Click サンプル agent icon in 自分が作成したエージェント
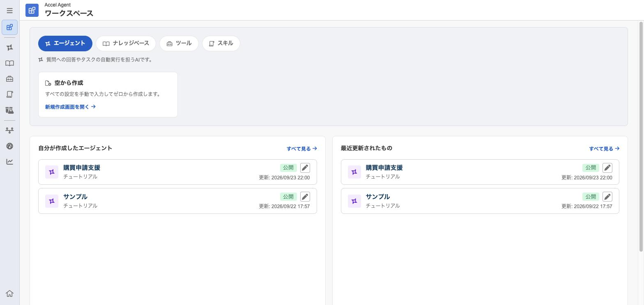Image resolution: width=644 pixels, height=305 pixels. pyautogui.click(x=52, y=201)
